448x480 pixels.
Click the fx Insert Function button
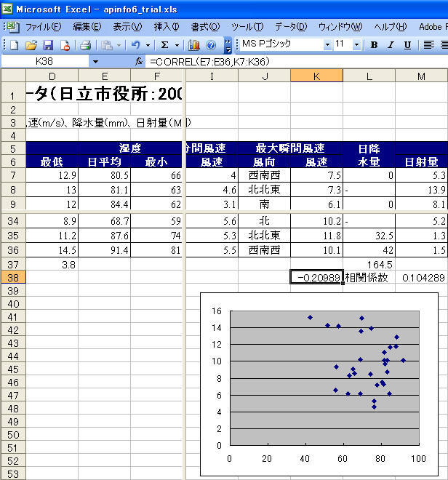coord(139,62)
